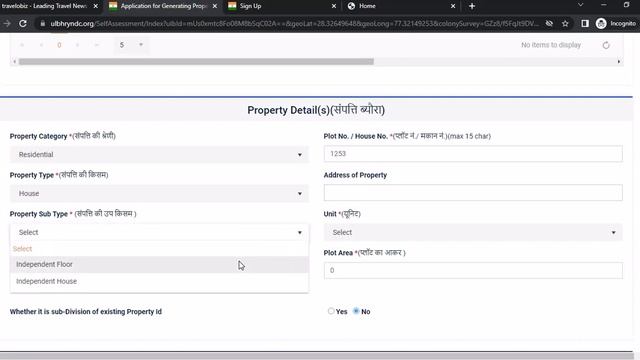The image size is (640, 360).
Task: Click the browser address bar URL
Action: click(294, 24)
